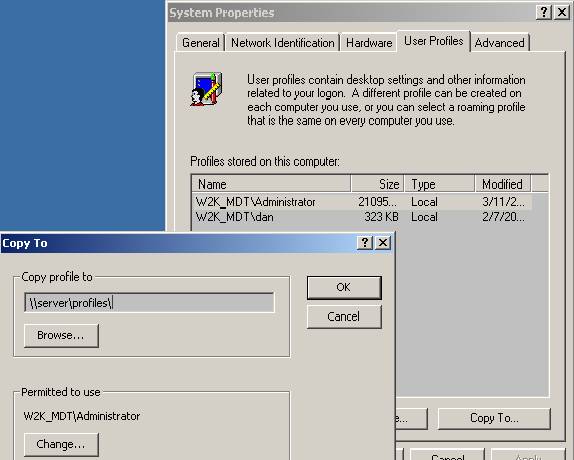Close the Copy To dialog
Viewport: 574px width, 460px height.
tap(383, 243)
